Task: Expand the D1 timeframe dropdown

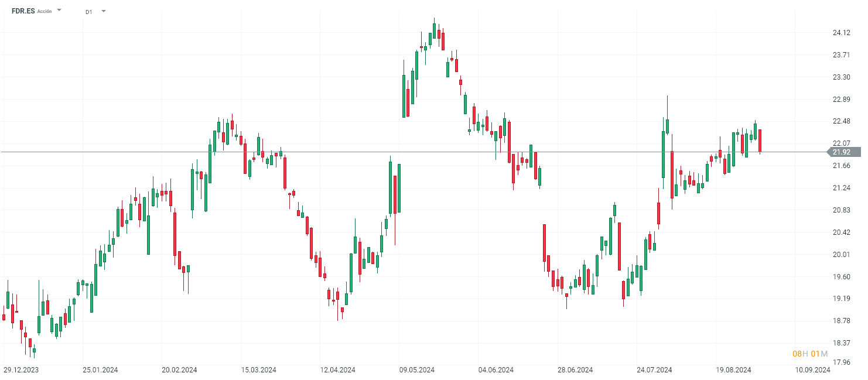Action: click(104, 11)
